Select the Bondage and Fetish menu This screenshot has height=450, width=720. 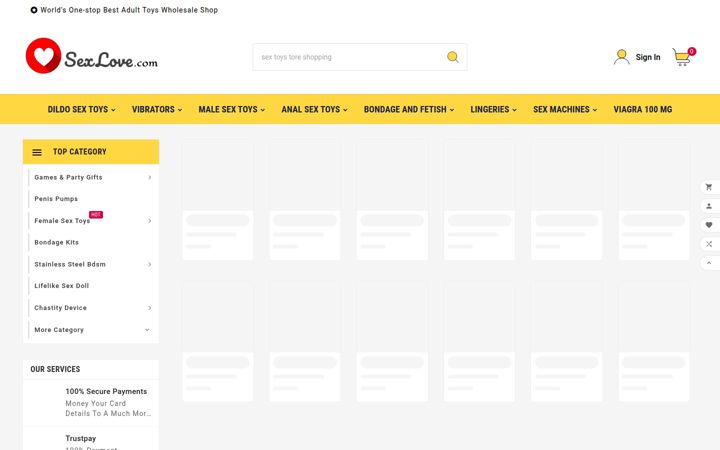[409, 109]
